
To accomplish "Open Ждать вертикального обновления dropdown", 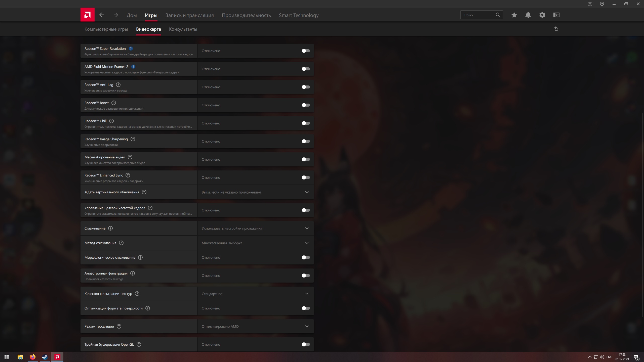I will (256, 192).
